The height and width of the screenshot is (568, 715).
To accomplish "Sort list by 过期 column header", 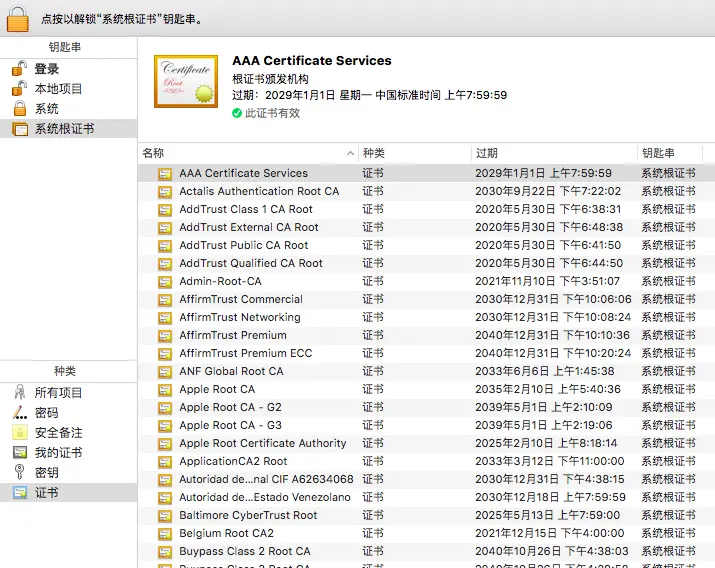I will point(554,153).
